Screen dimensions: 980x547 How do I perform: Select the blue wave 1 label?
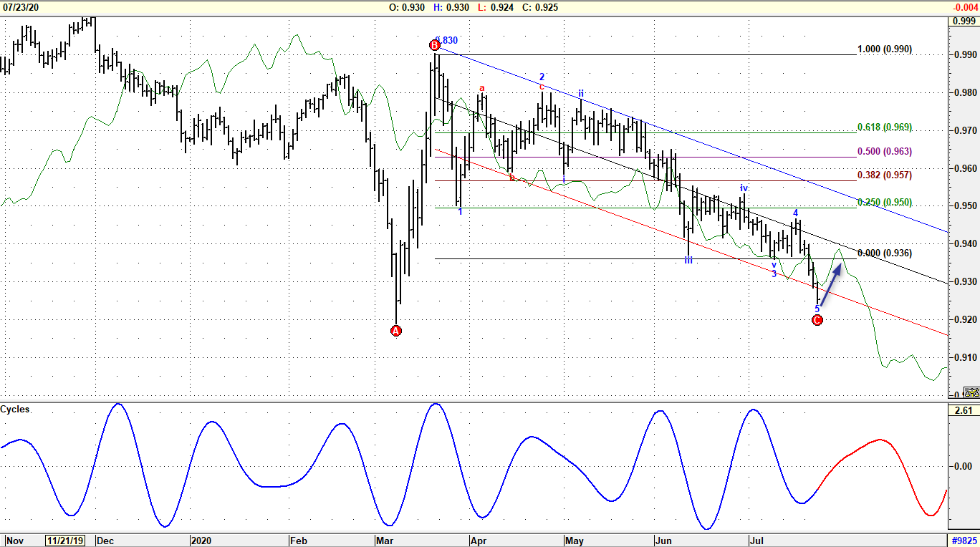tap(460, 211)
